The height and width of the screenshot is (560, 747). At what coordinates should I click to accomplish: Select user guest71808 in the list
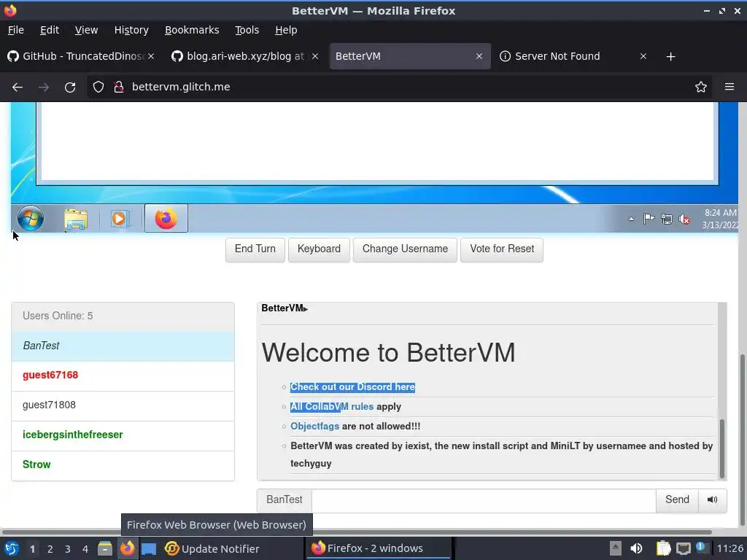(x=123, y=405)
